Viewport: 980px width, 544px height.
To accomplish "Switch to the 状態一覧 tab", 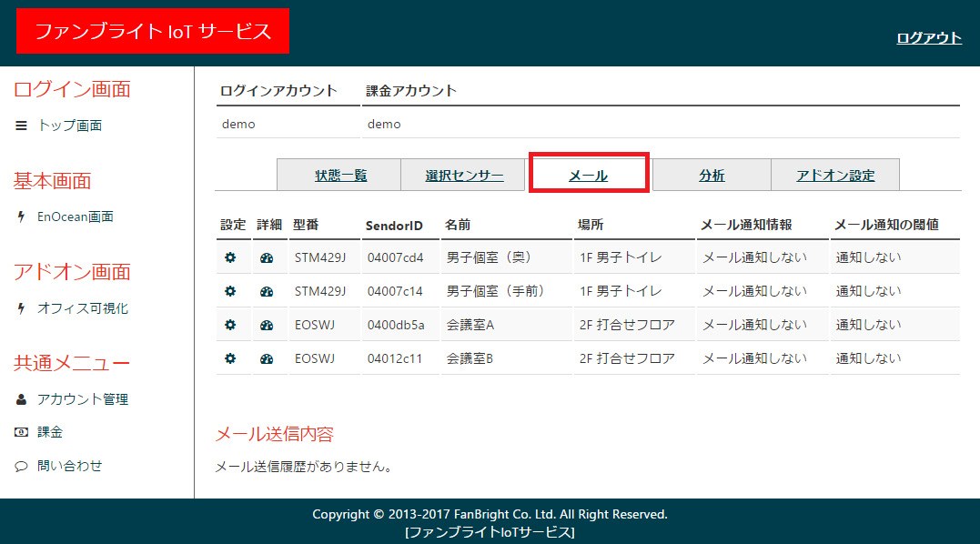I will (x=340, y=176).
